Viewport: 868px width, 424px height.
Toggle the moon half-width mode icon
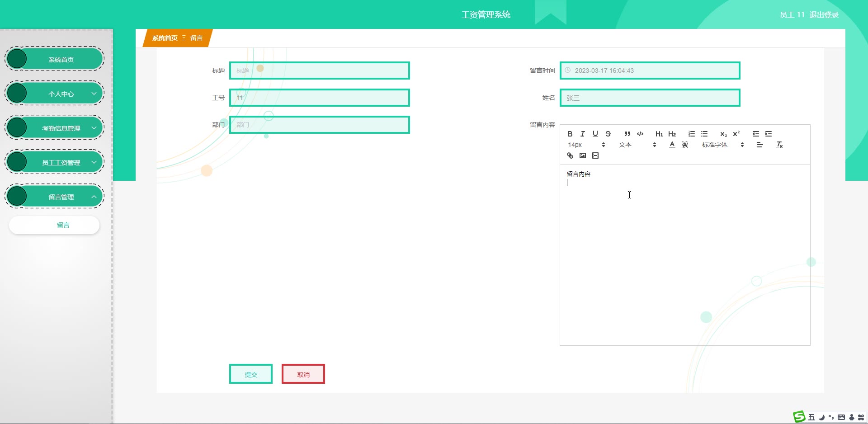click(x=821, y=417)
